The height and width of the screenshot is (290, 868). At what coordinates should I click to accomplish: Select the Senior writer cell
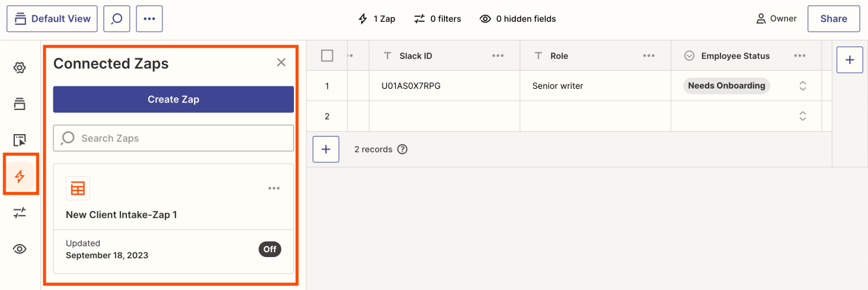[595, 86]
